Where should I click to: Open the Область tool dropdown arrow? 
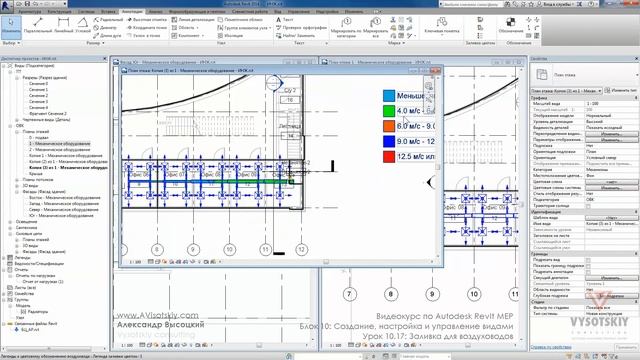point(198,28)
